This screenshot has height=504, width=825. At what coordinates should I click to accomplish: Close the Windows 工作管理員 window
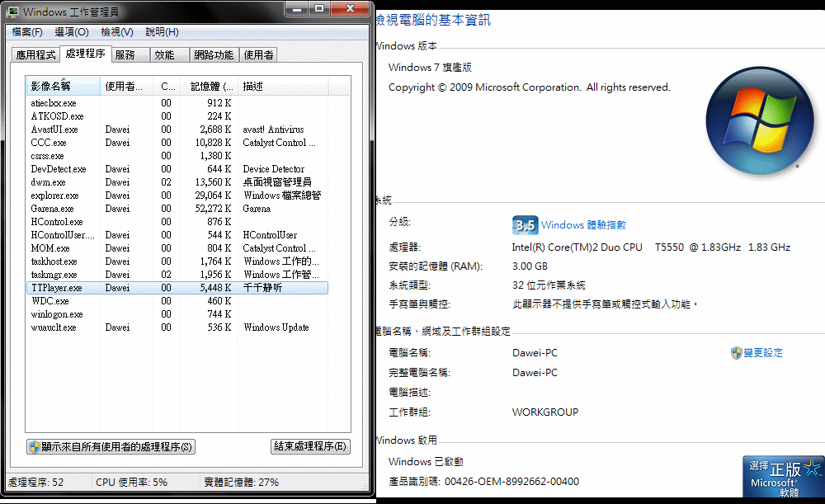click(x=350, y=9)
